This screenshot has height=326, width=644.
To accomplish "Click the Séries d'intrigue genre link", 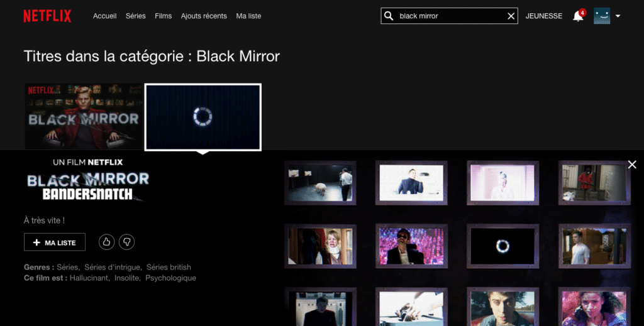I will coord(113,267).
